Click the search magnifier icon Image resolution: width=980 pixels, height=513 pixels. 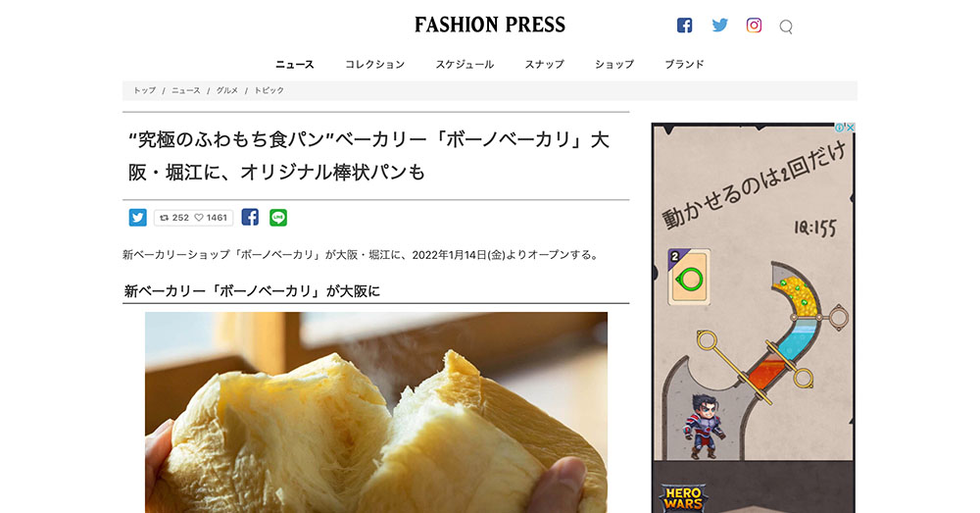tap(786, 26)
